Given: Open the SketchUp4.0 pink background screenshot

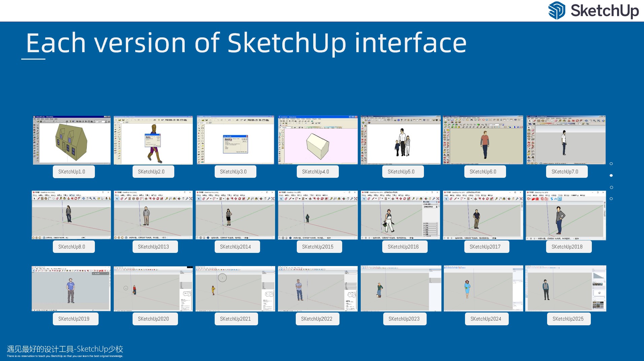Looking at the screenshot, I should click(x=318, y=140).
